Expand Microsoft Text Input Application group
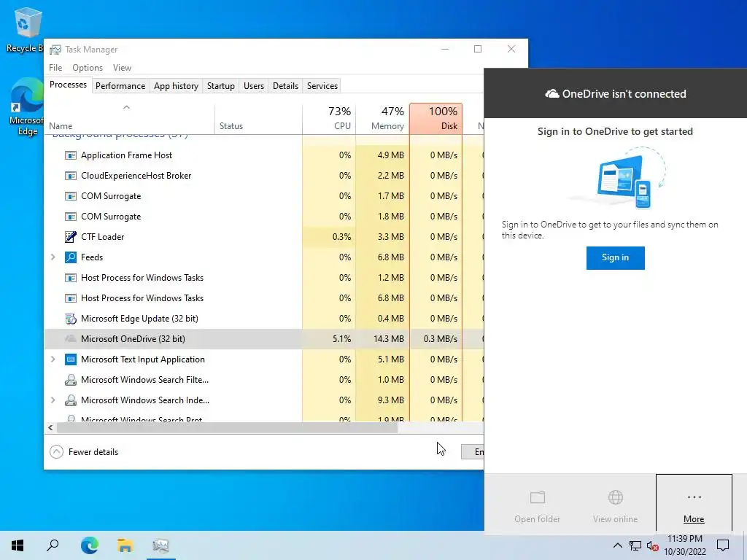Image resolution: width=747 pixels, height=560 pixels. 53,359
